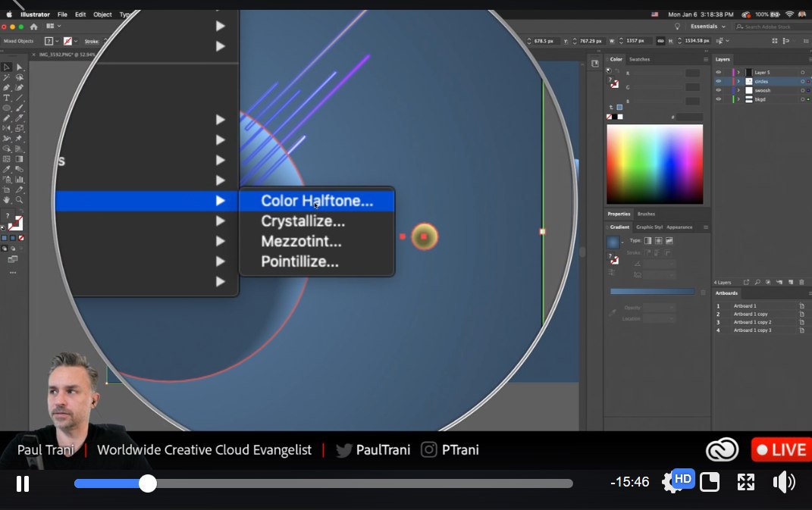Viewport: 812px width, 510px height.
Task: Choose the Linear Gradient type icon
Action: click(x=647, y=241)
